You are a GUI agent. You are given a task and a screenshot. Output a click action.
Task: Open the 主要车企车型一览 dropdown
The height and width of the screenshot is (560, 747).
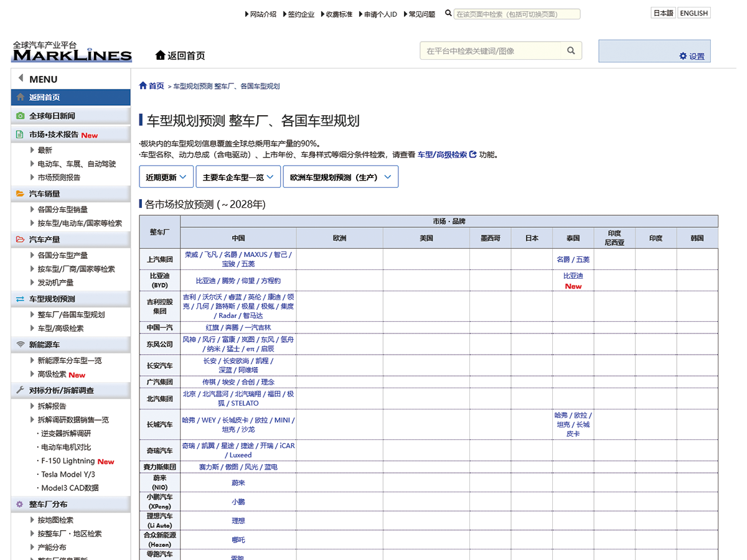[x=238, y=177]
